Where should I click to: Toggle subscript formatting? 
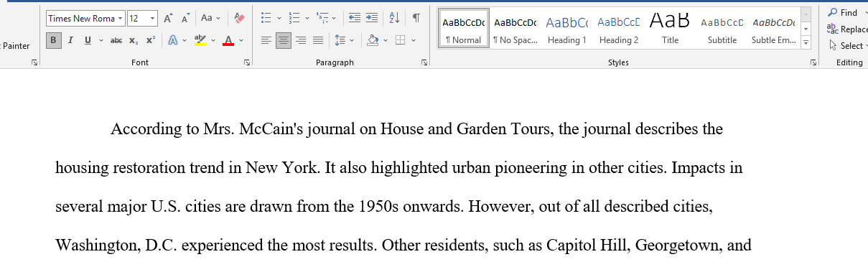(x=134, y=40)
